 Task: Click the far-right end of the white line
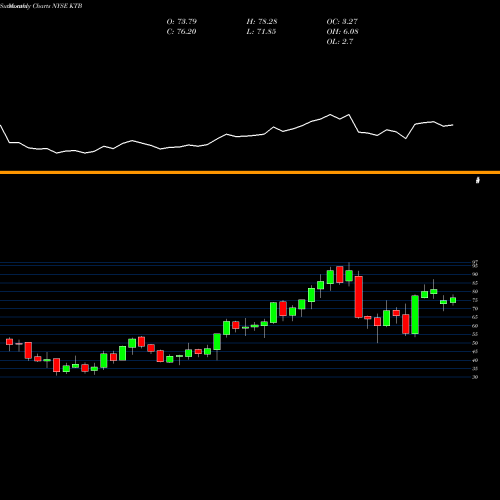pos(452,125)
